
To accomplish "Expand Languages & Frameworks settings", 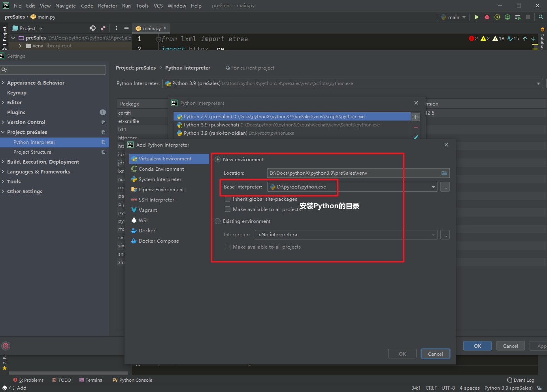I will click(3, 171).
